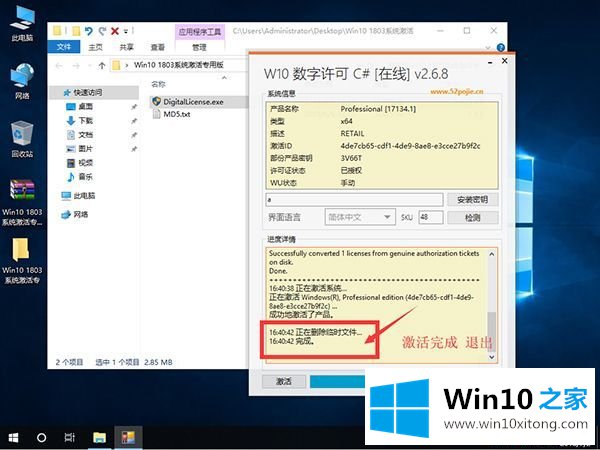Click the Windows Start button
The image size is (600, 450).
13,437
